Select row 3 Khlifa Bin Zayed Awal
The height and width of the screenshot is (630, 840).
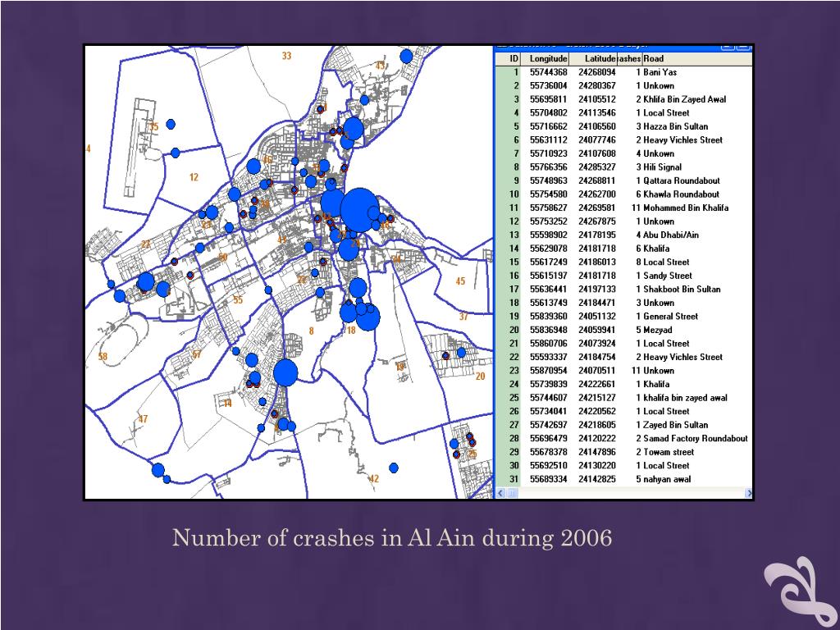pyautogui.click(x=624, y=99)
